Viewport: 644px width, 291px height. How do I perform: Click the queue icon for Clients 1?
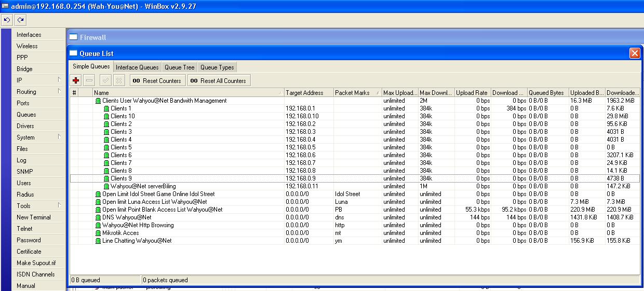point(106,108)
